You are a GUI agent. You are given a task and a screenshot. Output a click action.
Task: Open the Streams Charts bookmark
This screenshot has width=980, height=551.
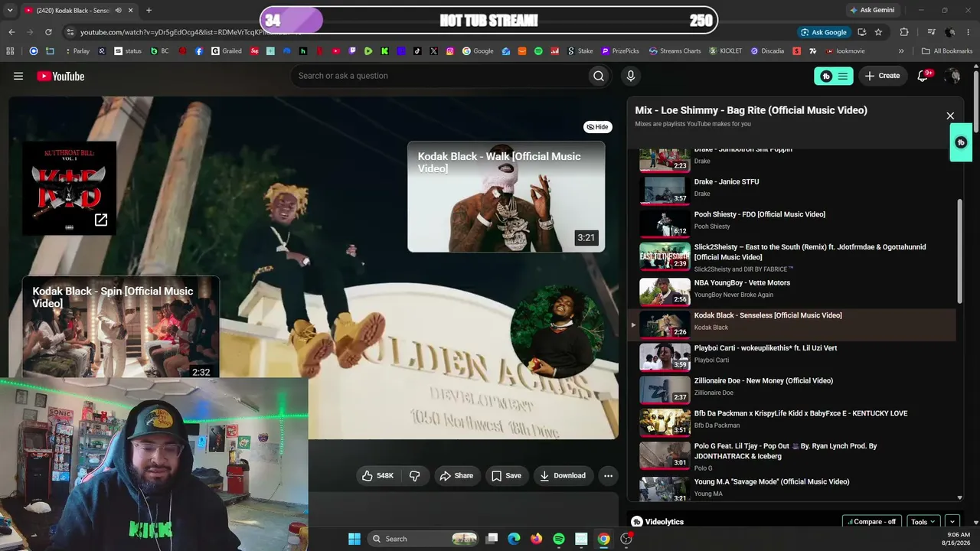coord(675,51)
